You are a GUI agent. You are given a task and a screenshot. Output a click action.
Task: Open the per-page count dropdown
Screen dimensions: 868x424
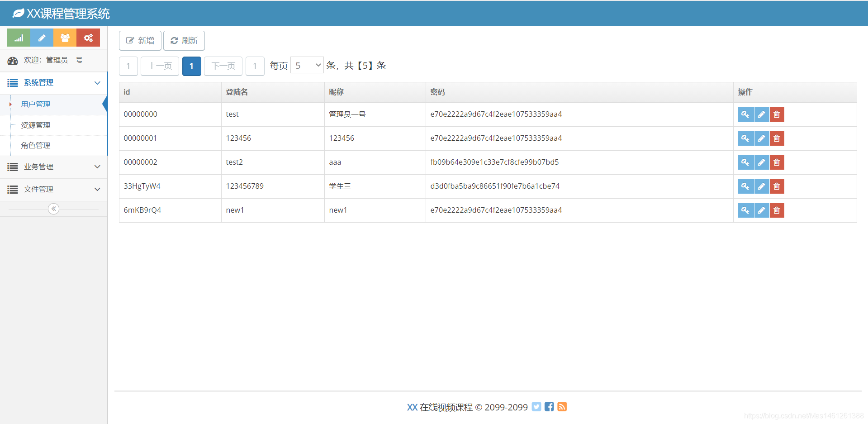coord(307,66)
